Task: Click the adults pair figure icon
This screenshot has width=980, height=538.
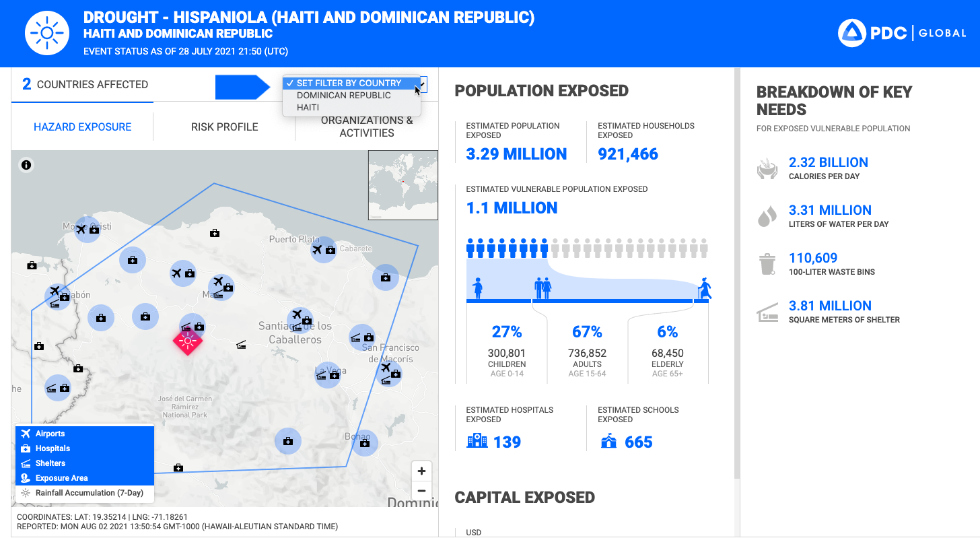Action: click(543, 288)
